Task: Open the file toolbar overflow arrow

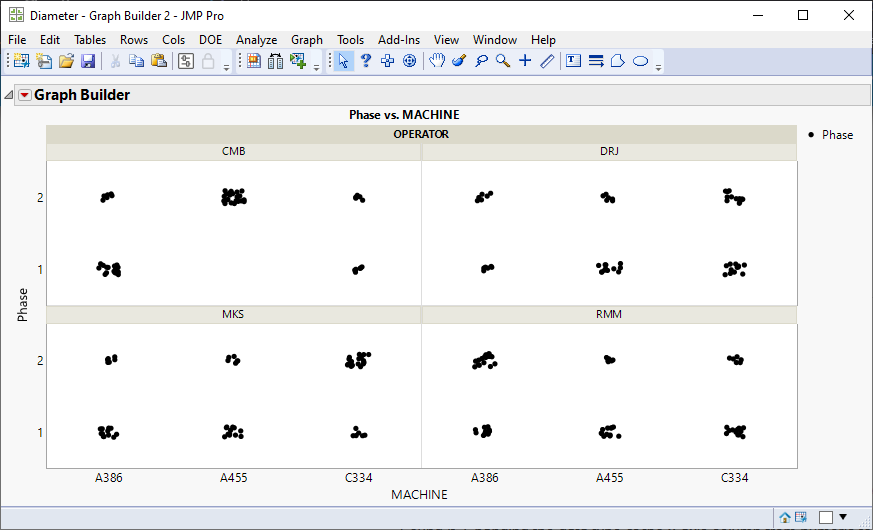Action: point(226,67)
